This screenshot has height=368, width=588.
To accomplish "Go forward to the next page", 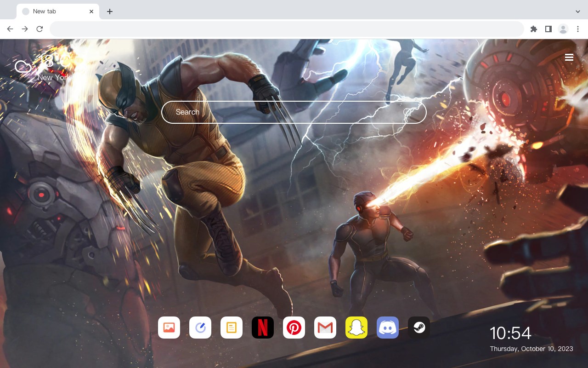I will (25, 29).
